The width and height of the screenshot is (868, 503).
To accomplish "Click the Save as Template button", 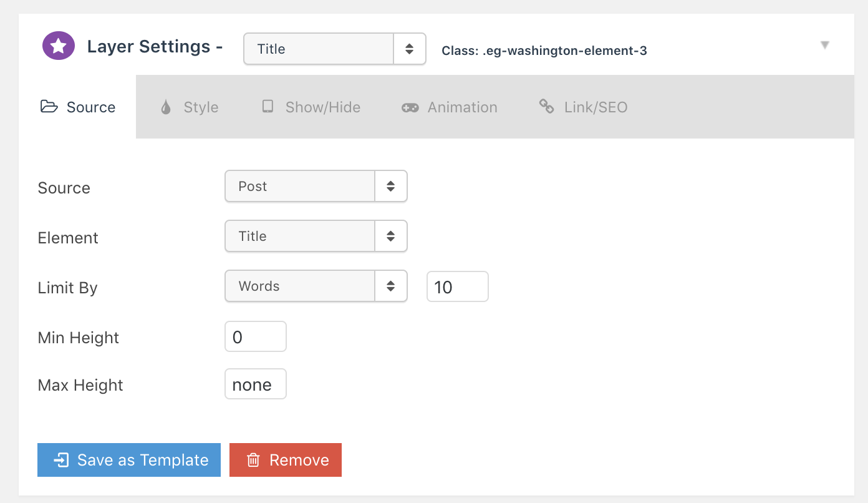I will point(129,460).
